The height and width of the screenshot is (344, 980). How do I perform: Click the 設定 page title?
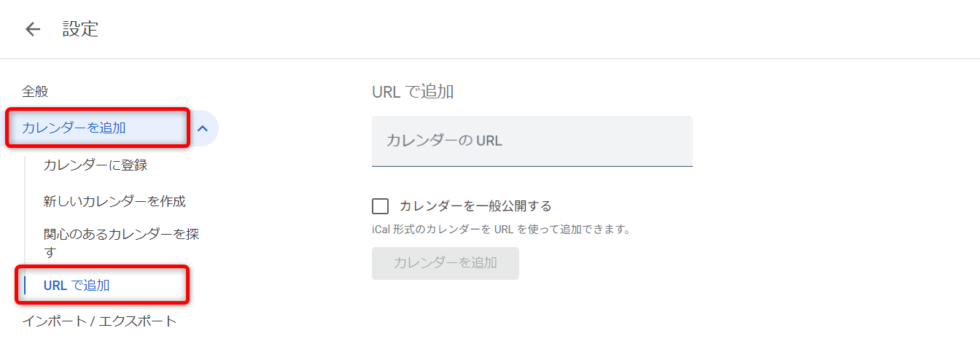80,29
